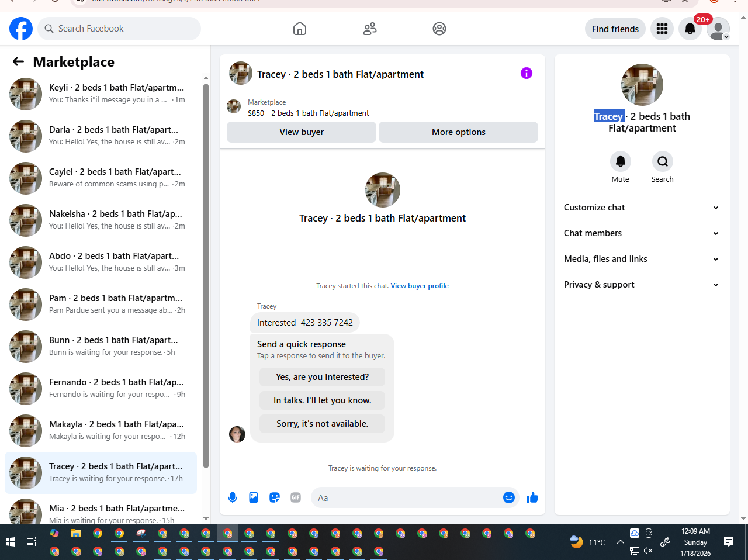The width and height of the screenshot is (748, 560).
Task: Go back using Marketplace arrow
Action: [x=19, y=61]
